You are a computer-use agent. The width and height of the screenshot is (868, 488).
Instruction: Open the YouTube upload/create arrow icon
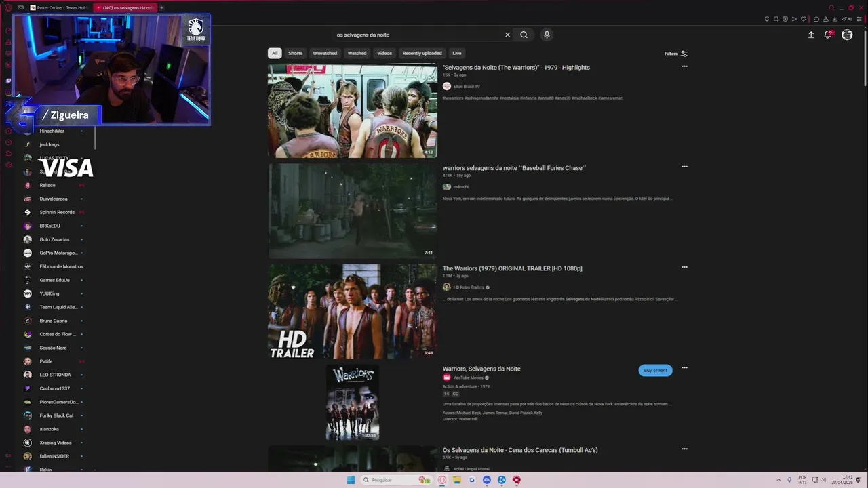tap(811, 35)
